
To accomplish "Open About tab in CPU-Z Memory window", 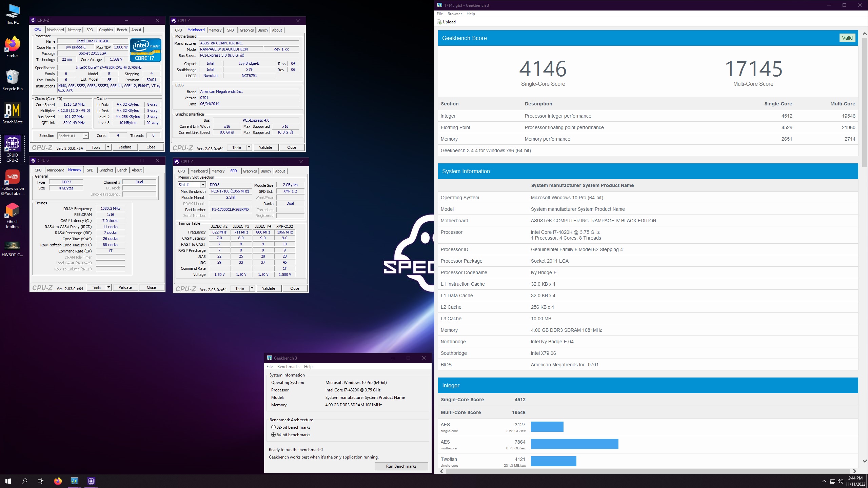I will pyautogui.click(x=137, y=170).
